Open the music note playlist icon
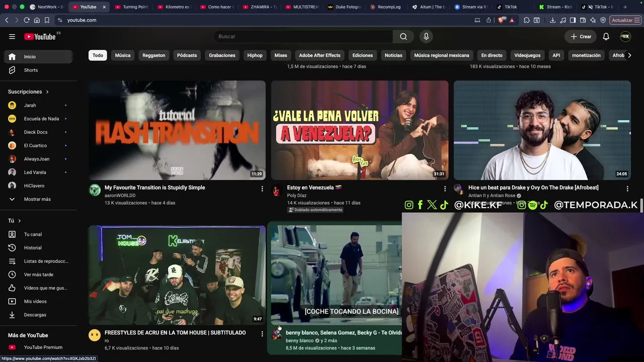644x362 pixels. 562,20
